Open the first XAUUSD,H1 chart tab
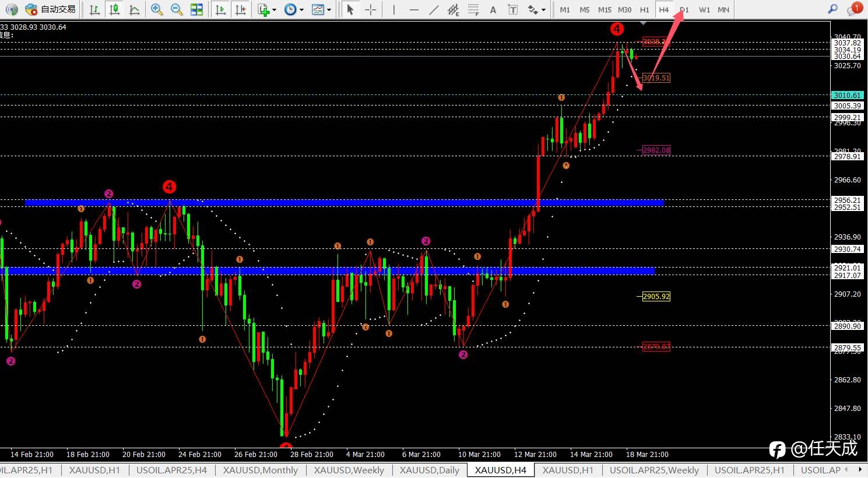 94,470
